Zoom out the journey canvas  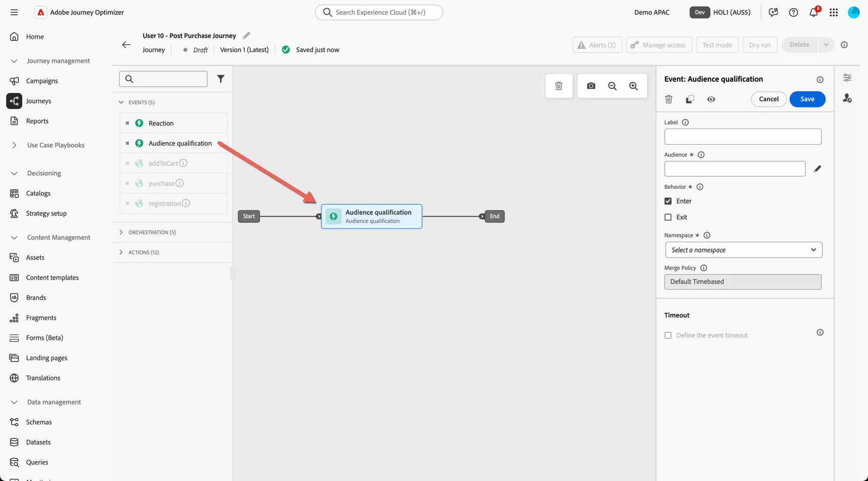coord(612,86)
